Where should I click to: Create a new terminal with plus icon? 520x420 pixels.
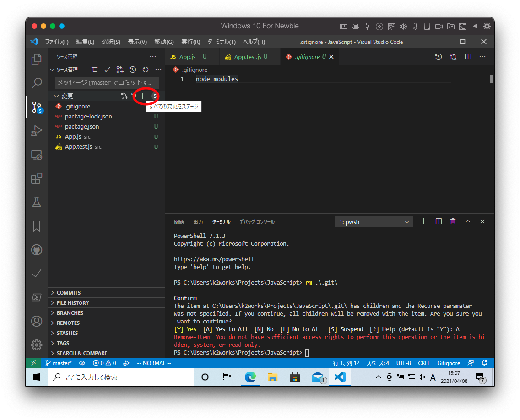(423, 221)
